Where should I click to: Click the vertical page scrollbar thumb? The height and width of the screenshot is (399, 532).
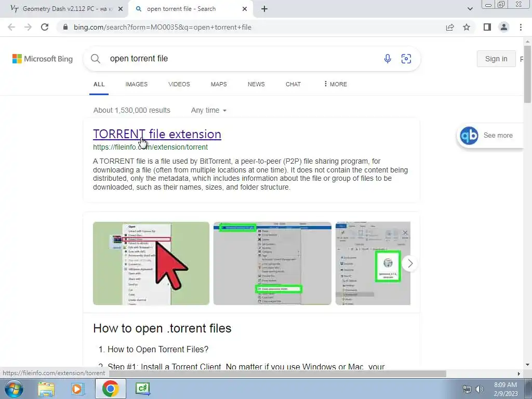[x=528, y=74]
